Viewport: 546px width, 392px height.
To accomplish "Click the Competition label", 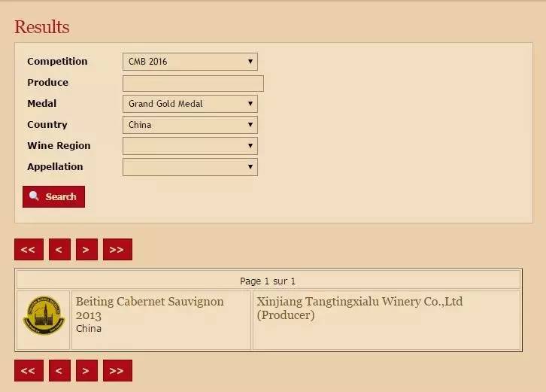I will pyautogui.click(x=57, y=62).
